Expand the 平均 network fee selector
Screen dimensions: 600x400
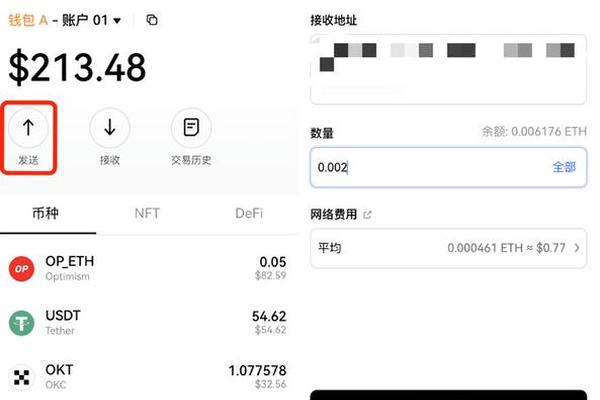point(448,248)
